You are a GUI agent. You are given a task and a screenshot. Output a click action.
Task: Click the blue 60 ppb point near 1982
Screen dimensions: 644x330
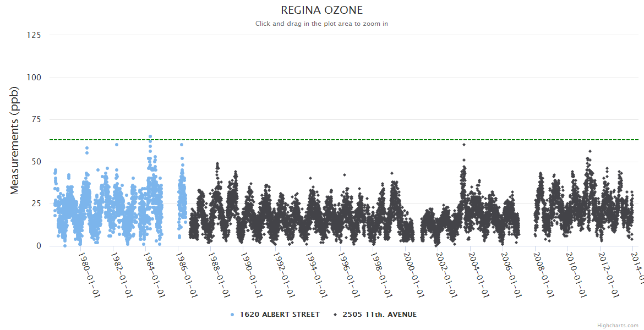pyautogui.click(x=117, y=145)
